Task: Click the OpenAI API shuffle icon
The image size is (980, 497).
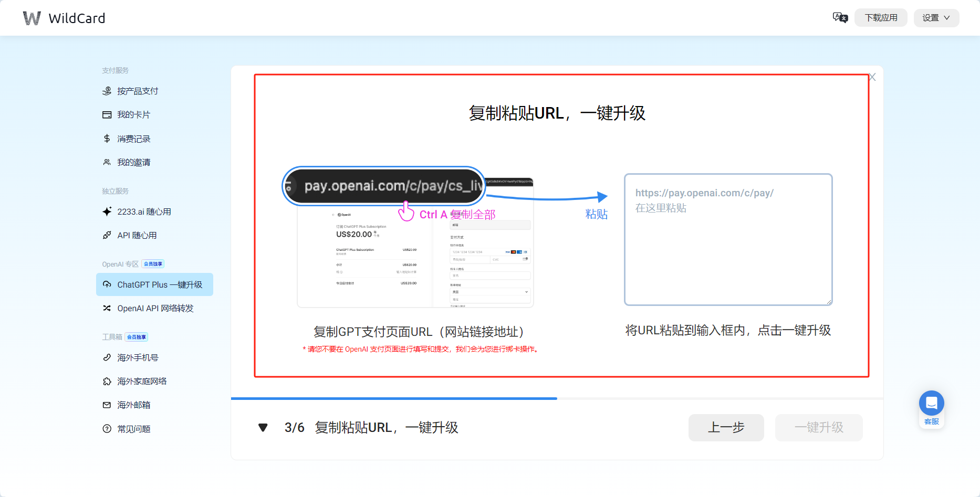Action: (107, 308)
